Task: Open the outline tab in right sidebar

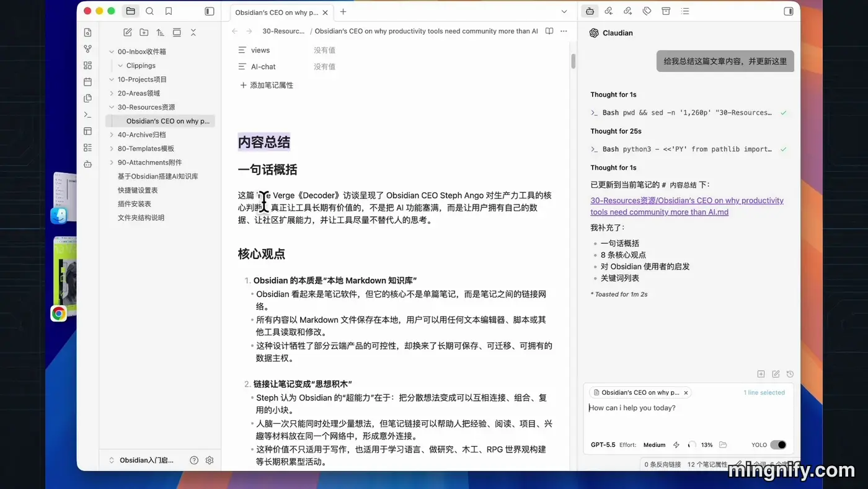Action: (684, 11)
